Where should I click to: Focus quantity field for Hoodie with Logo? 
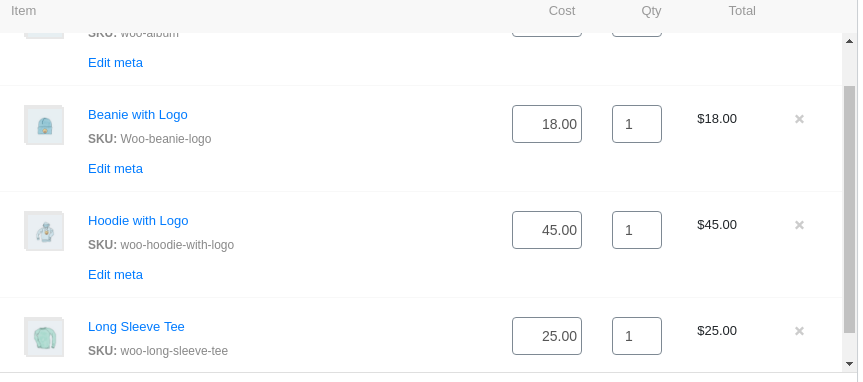(x=637, y=230)
